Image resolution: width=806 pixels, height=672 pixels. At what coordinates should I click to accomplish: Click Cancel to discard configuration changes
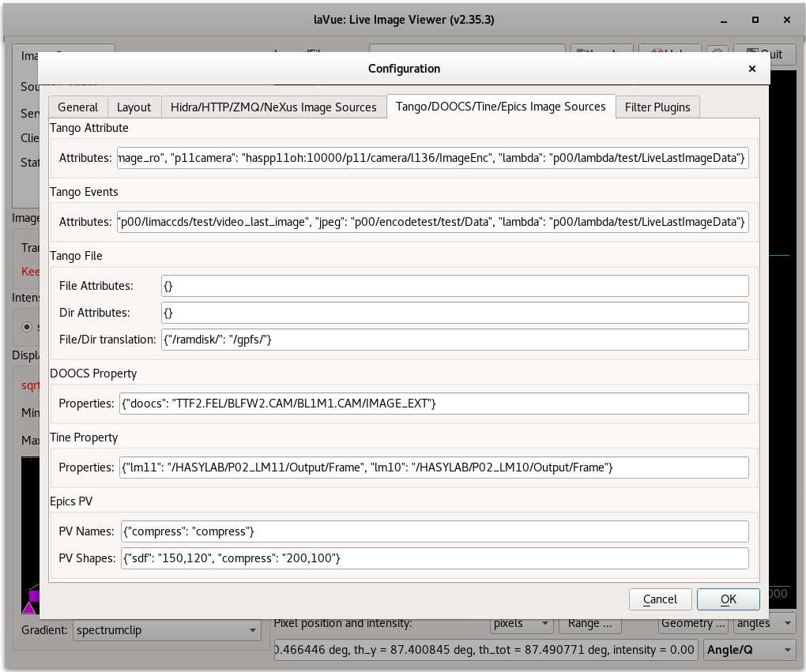660,599
